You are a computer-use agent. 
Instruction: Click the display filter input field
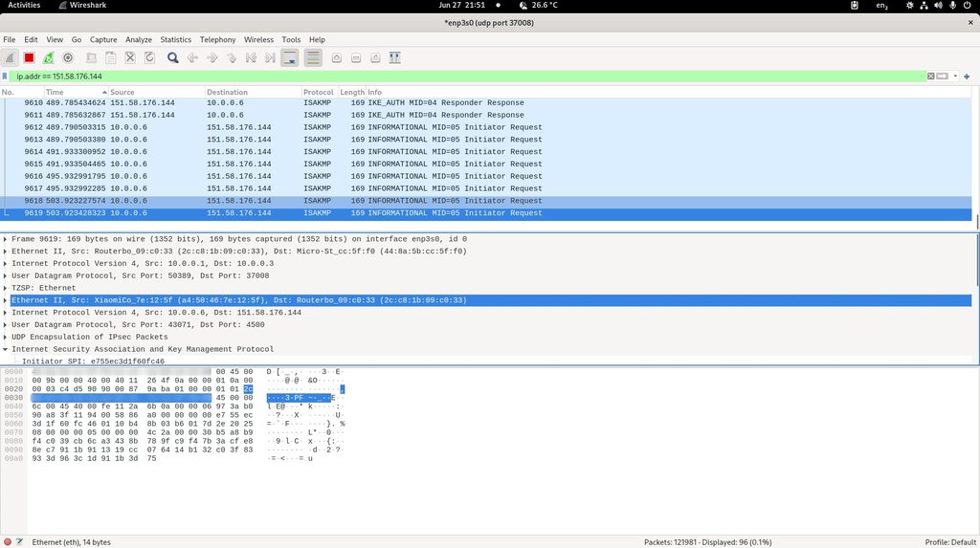coord(459,76)
